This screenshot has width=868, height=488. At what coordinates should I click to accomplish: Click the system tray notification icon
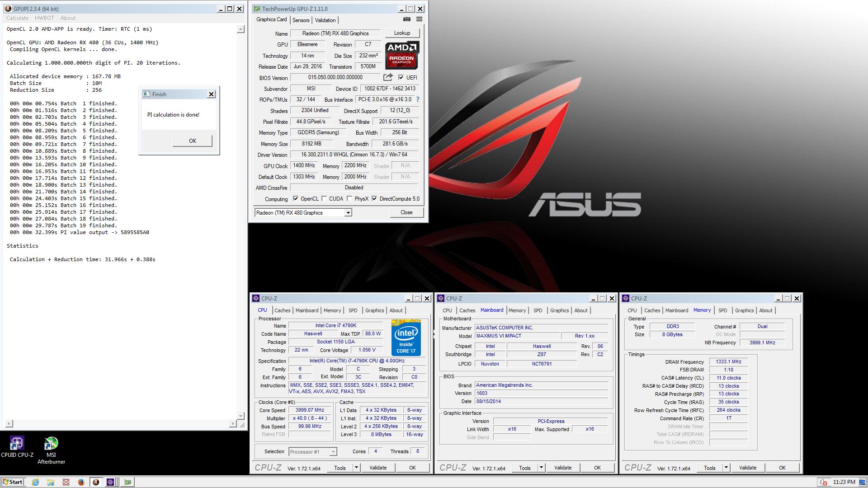click(823, 482)
